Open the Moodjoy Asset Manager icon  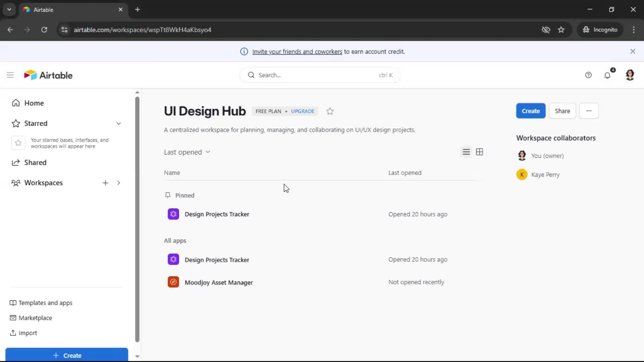[x=173, y=282]
